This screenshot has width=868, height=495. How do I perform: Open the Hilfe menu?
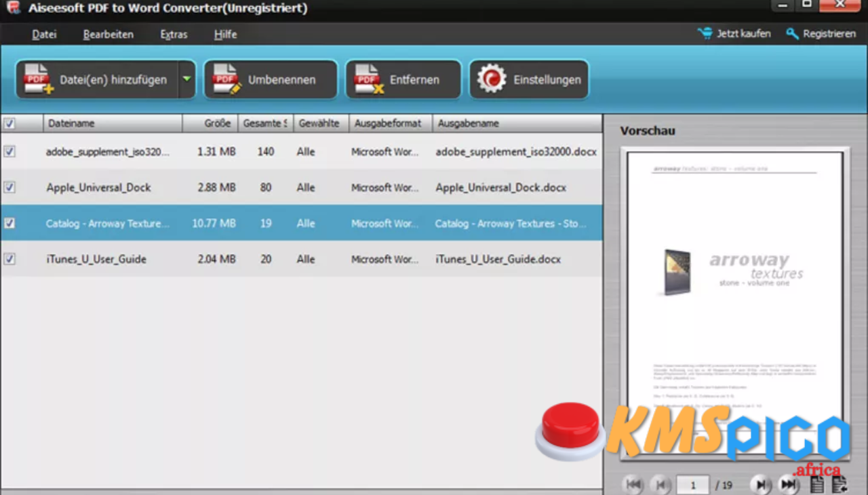click(x=225, y=34)
